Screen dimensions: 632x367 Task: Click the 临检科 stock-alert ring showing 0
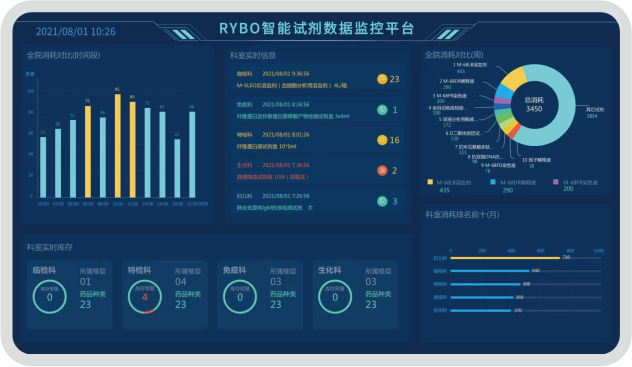[50, 297]
